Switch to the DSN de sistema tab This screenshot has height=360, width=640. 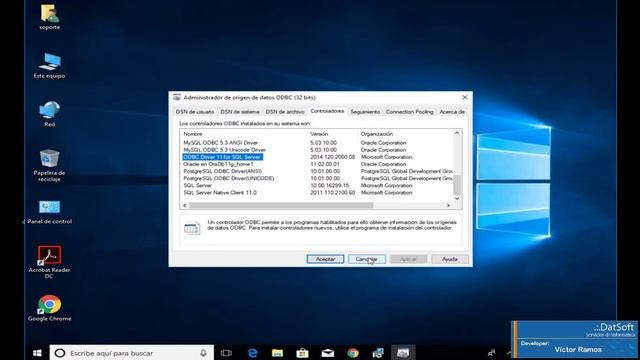[x=240, y=112]
